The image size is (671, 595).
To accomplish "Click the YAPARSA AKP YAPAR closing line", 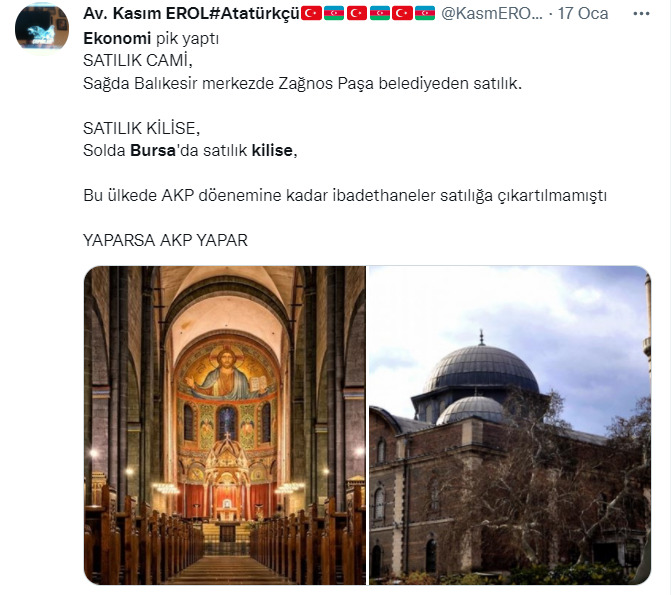I will (166, 240).
